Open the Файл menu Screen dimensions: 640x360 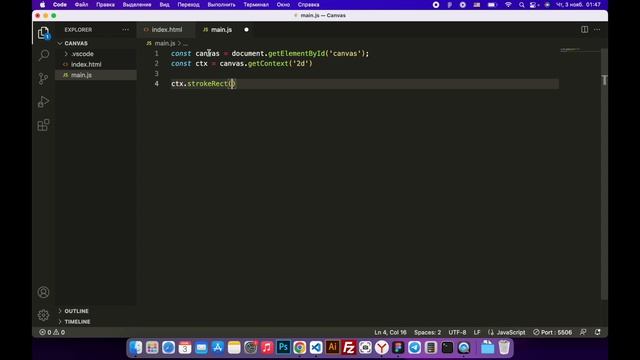coord(82,5)
